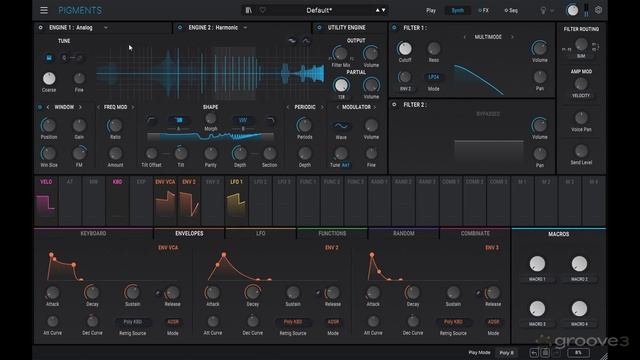
Task: Open the Functions modulation tab
Action: [332, 233]
